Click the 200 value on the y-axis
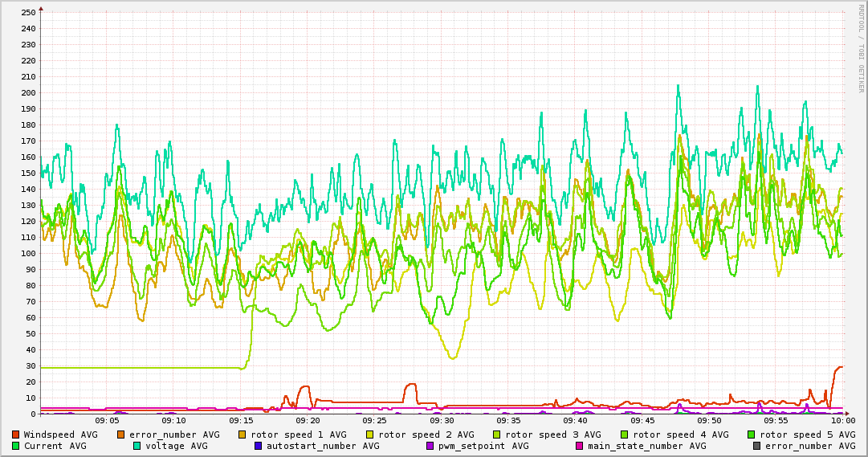This screenshot has width=868, height=457. [x=28, y=92]
